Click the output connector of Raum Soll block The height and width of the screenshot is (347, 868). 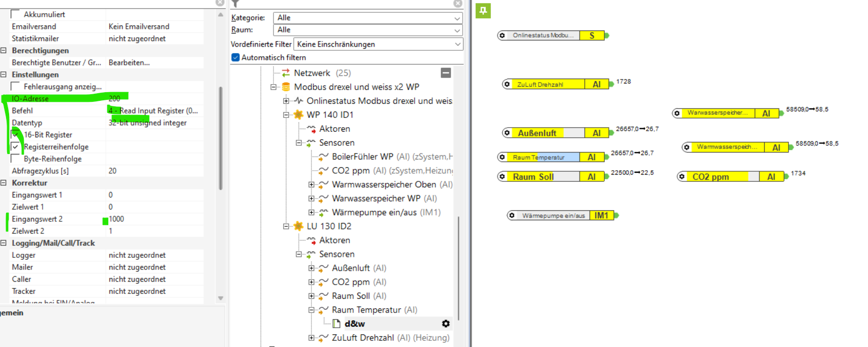[607, 177]
